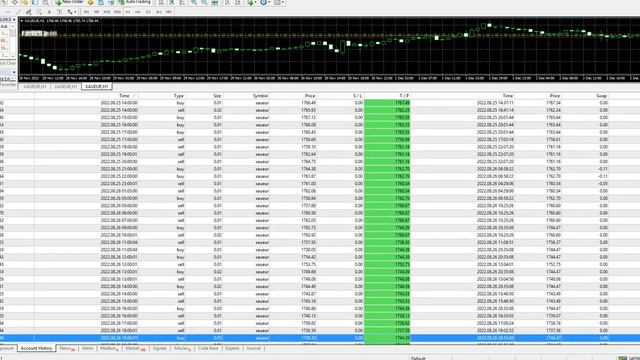This screenshot has height=360, width=640.
Task: Click the zoom out chart icon
Action: pos(204,2)
